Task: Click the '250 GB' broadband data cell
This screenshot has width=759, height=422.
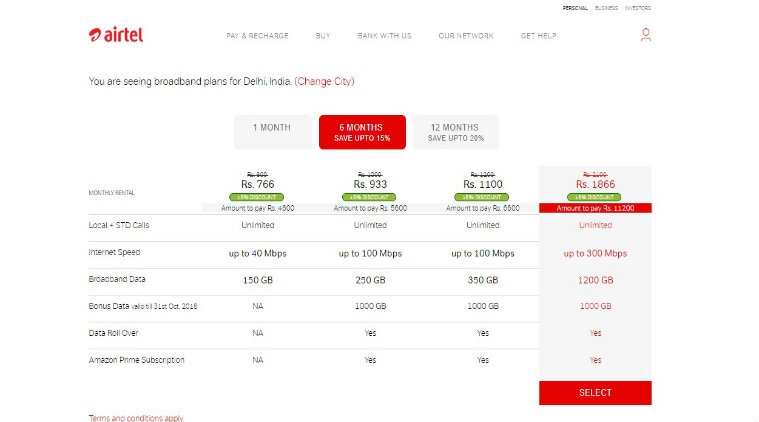Action: pyautogui.click(x=370, y=280)
